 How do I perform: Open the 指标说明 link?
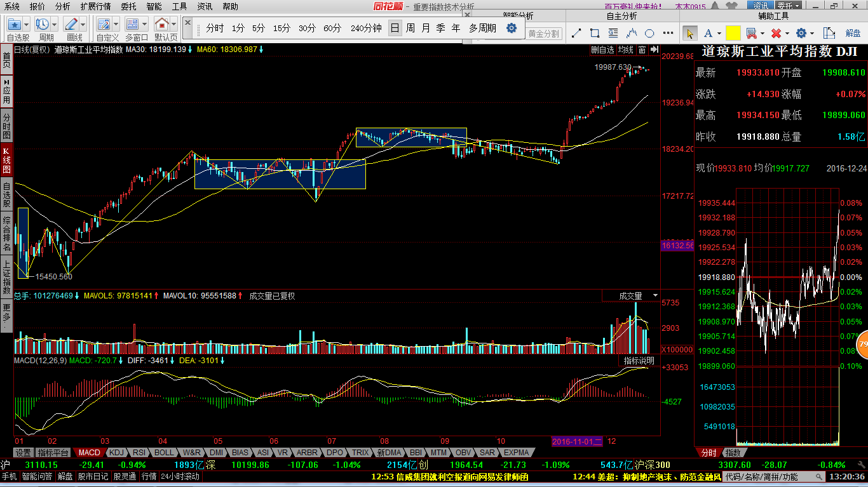click(x=639, y=360)
